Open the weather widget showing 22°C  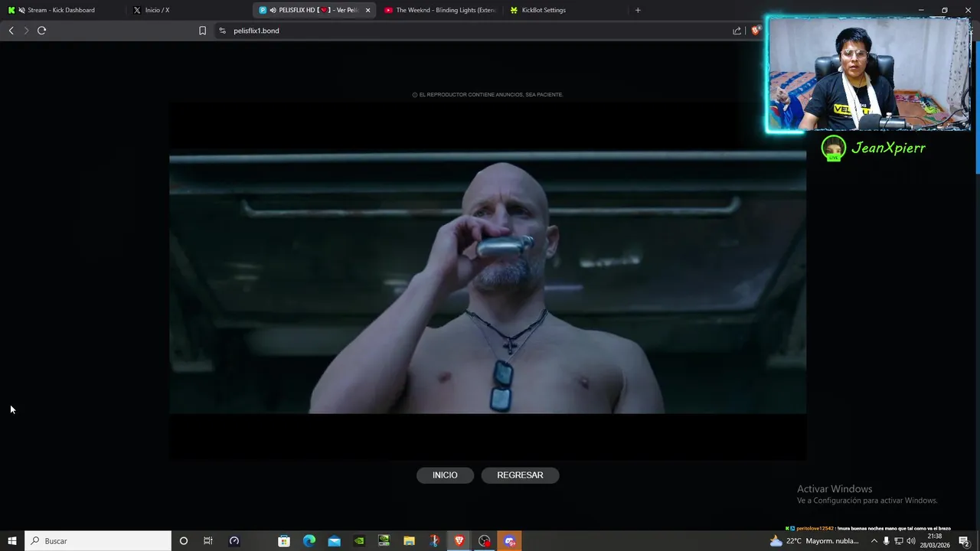click(x=815, y=541)
